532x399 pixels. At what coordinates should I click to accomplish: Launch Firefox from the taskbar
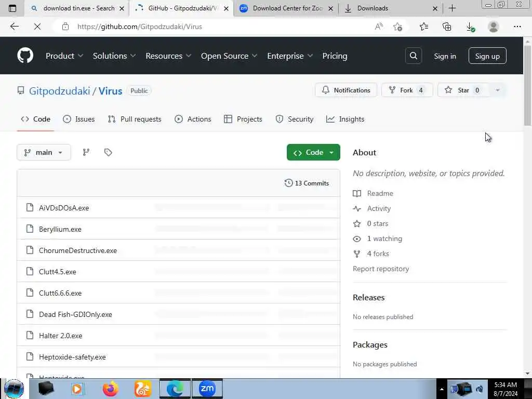point(111,389)
